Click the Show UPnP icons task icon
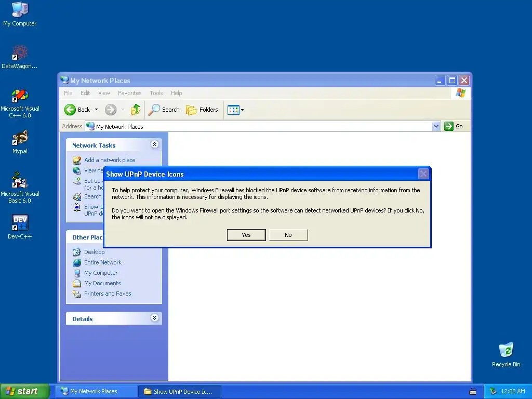Viewport: 532px width, 399px height. (x=77, y=207)
